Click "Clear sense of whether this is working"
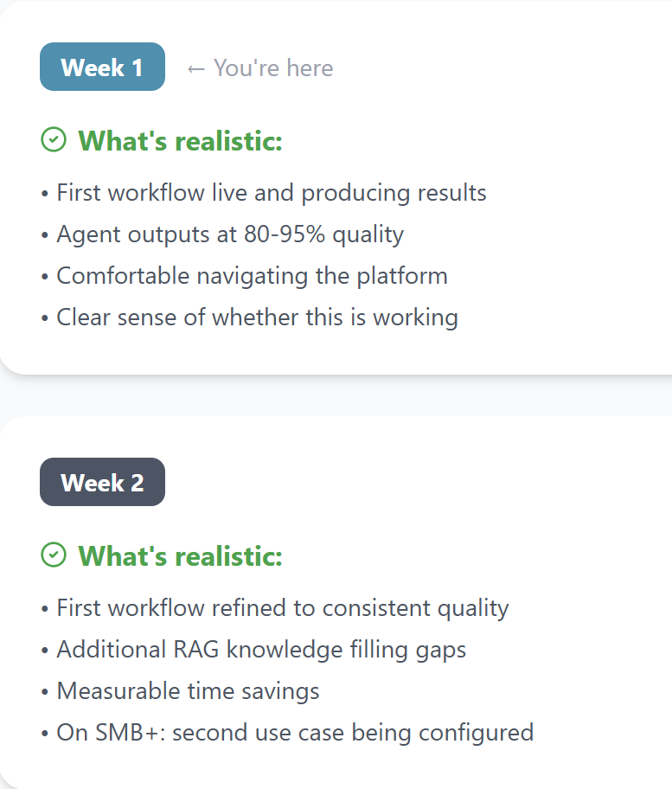The image size is (672, 789). coord(257,318)
